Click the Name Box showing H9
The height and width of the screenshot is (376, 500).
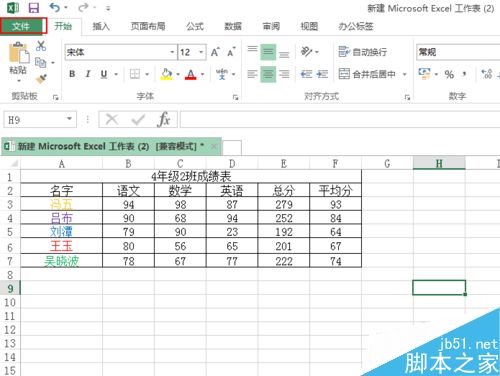pos(40,119)
